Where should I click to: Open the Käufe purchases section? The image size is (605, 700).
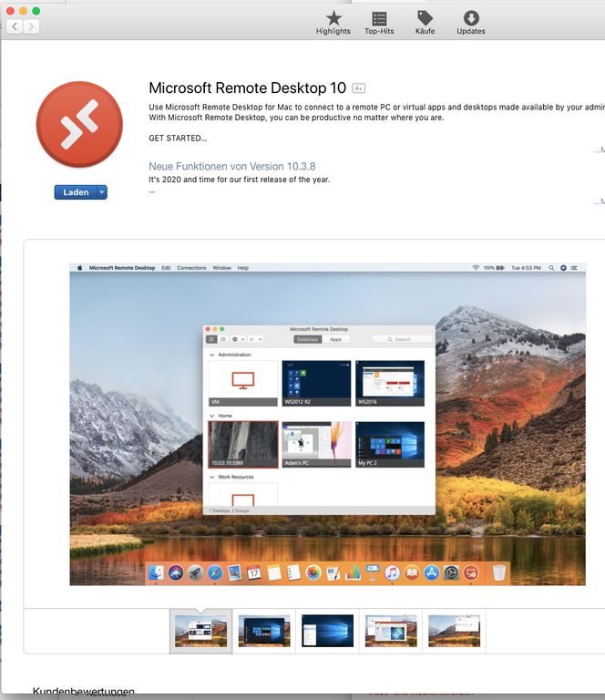[425, 23]
